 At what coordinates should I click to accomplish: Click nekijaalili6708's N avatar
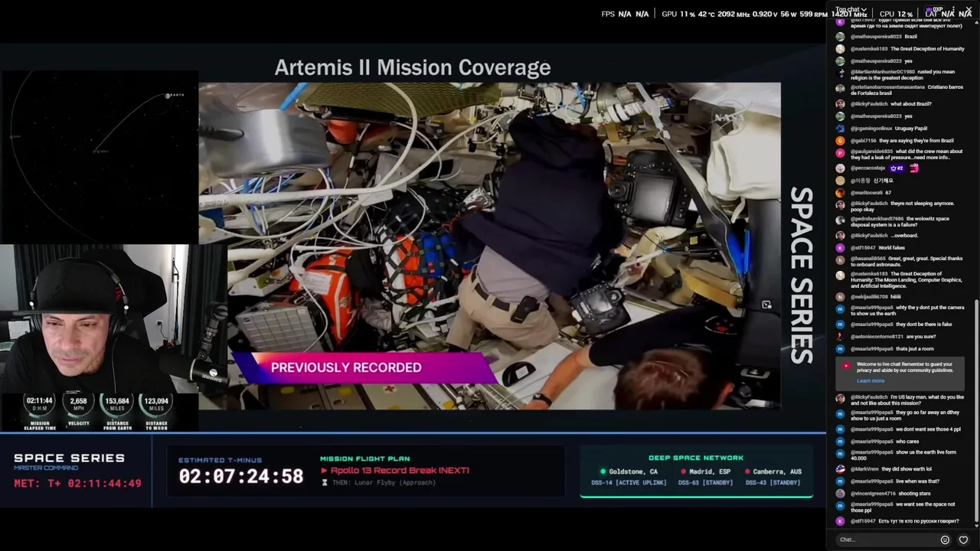841,297
